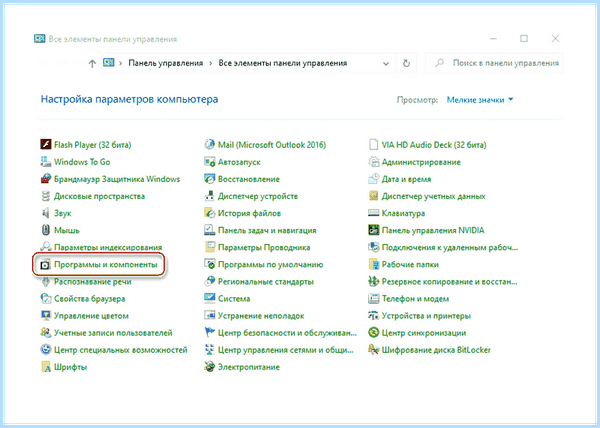
Task: Open Центр безопасности и обслуживания link
Action: 287,333
